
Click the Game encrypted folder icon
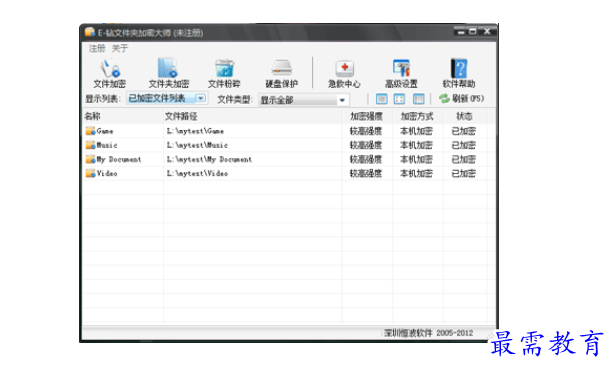(91, 131)
